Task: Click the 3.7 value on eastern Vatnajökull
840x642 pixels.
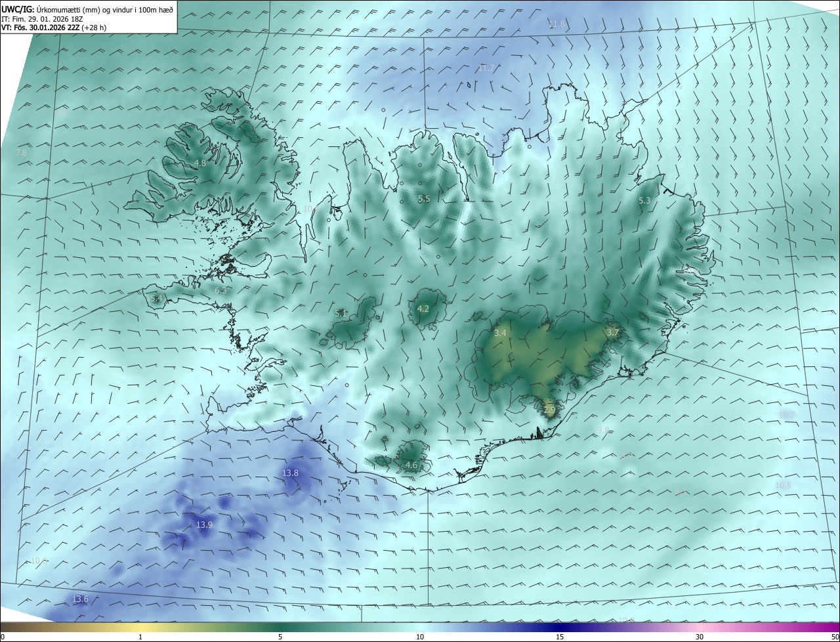Action: 613,333
